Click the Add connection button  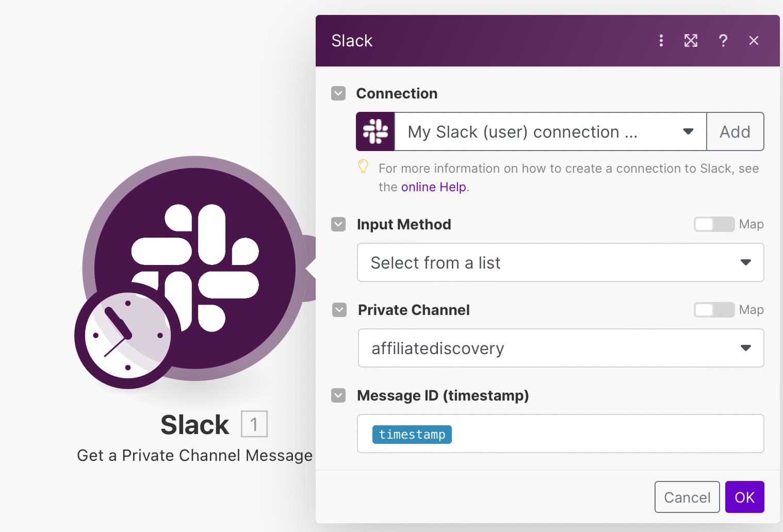(735, 131)
